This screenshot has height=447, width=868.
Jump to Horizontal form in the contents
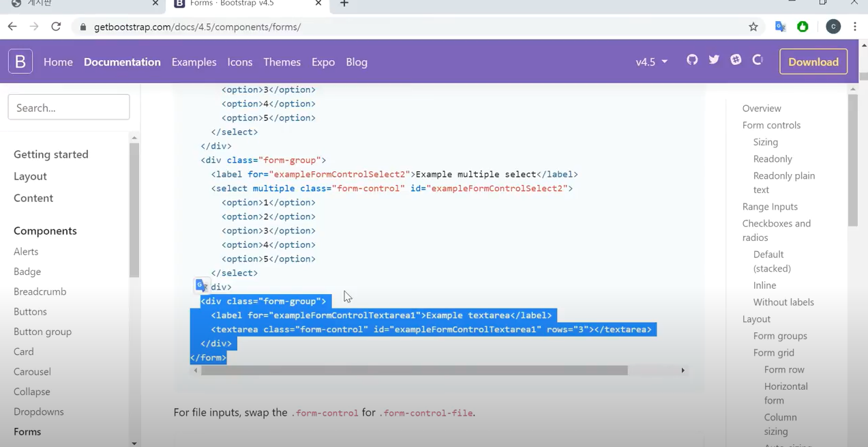tap(785, 393)
